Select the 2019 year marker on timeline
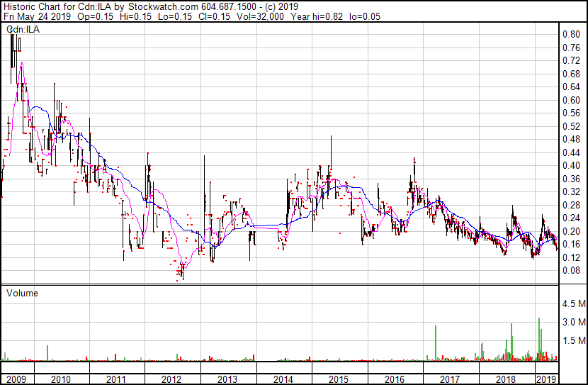The width and height of the screenshot is (588, 385). (547, 379)
